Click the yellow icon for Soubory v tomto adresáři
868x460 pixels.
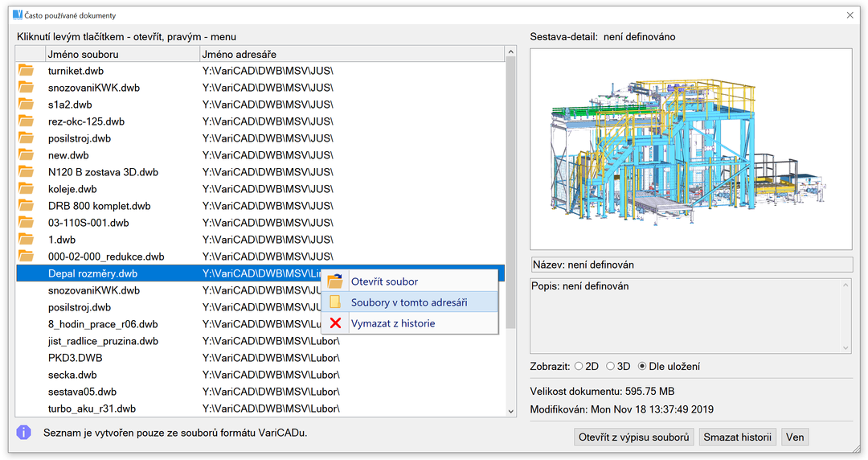click(x=335, y=302)
